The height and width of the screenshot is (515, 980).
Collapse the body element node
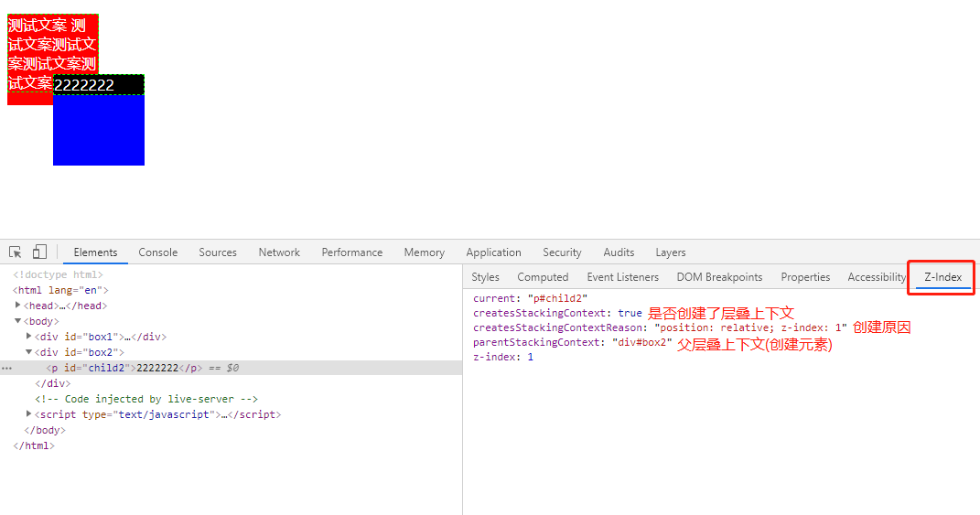(x=18, y=321)
